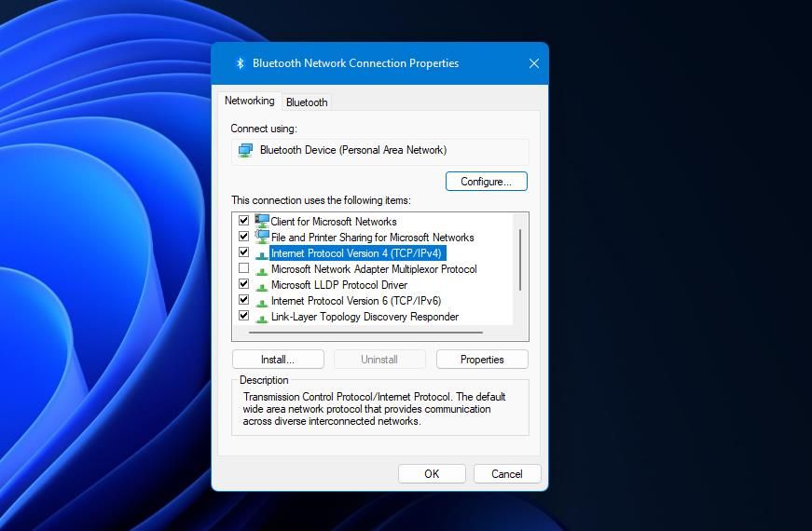The height and width of the screenshot is (531, 812).
Task: Select 'Link-Layer Topology Discovery Responder' text
Action: (x=365, y=317)
